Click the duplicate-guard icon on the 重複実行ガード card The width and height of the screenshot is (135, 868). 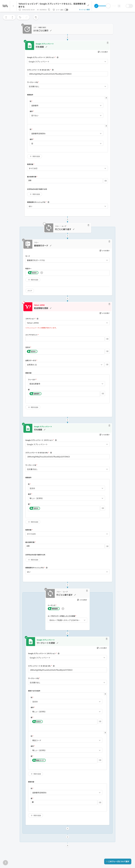(x=28, y=244)
